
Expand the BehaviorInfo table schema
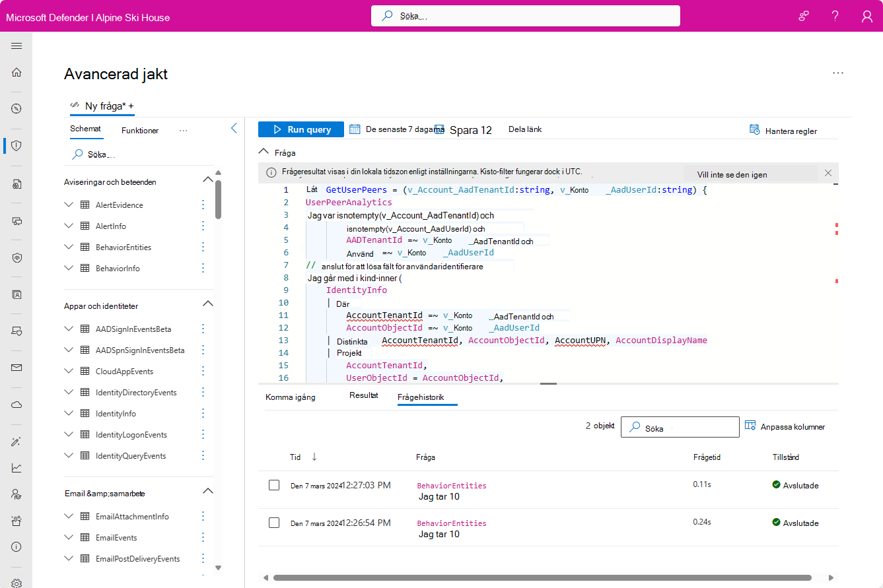point(69,268)
